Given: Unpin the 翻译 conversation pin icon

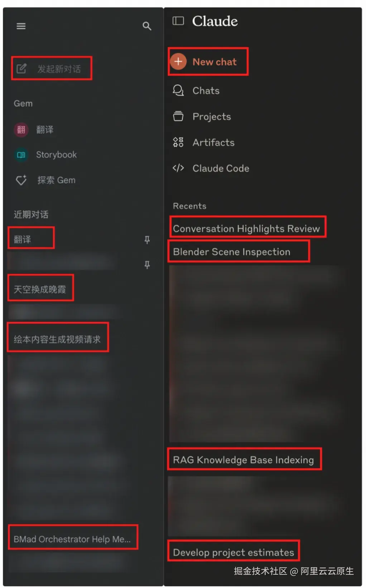Looking at the screenshot, I should pos(147,240).
